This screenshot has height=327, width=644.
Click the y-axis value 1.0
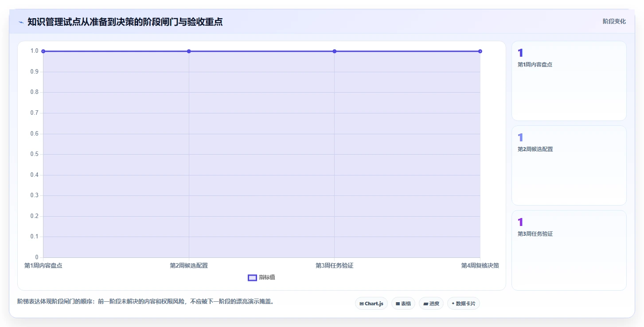pyautogui.click(x=34, y=51)
